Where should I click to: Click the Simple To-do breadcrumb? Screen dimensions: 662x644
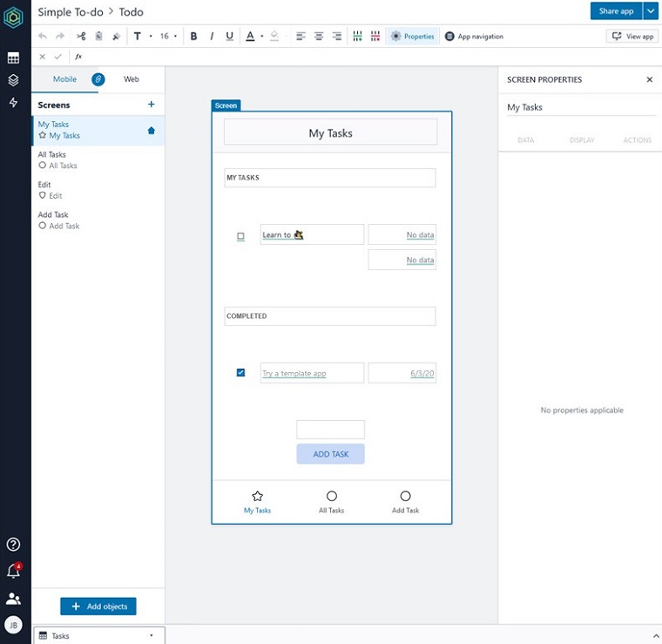(71, 12)
